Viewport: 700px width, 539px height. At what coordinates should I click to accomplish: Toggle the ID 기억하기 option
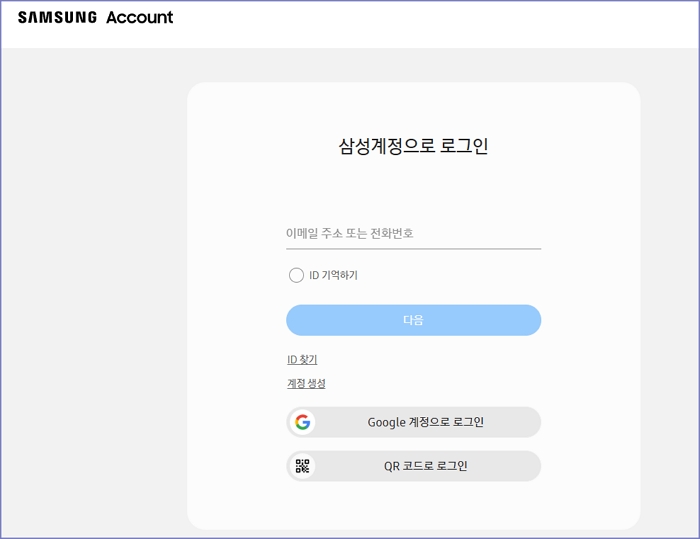pyautogui.click(x=296, y=275)
